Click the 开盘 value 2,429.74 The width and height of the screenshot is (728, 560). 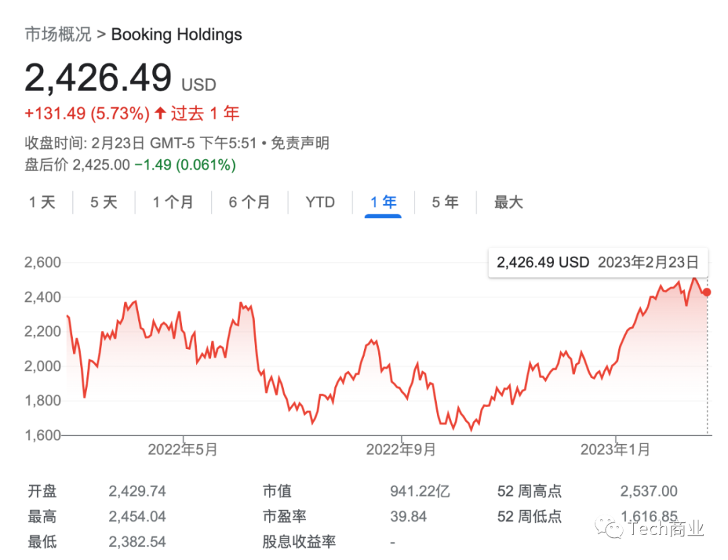pyautogui.click(x=138, y=491)
